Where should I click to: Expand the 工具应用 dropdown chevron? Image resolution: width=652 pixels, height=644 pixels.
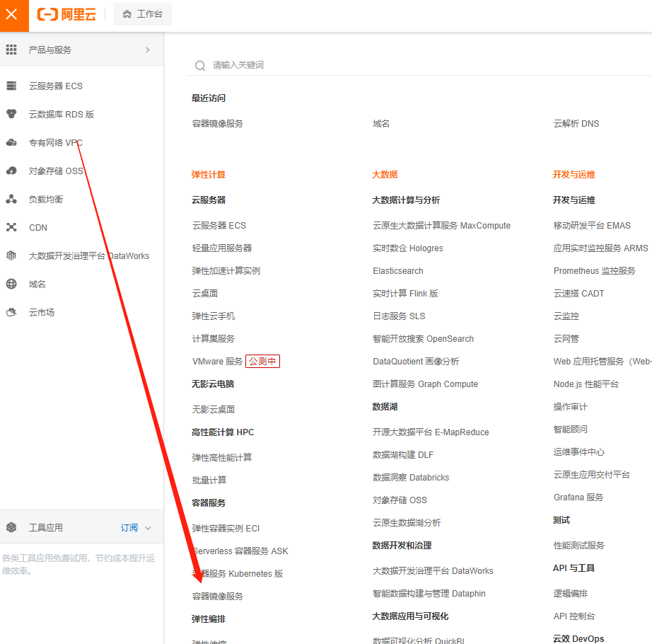coord(148,528)
